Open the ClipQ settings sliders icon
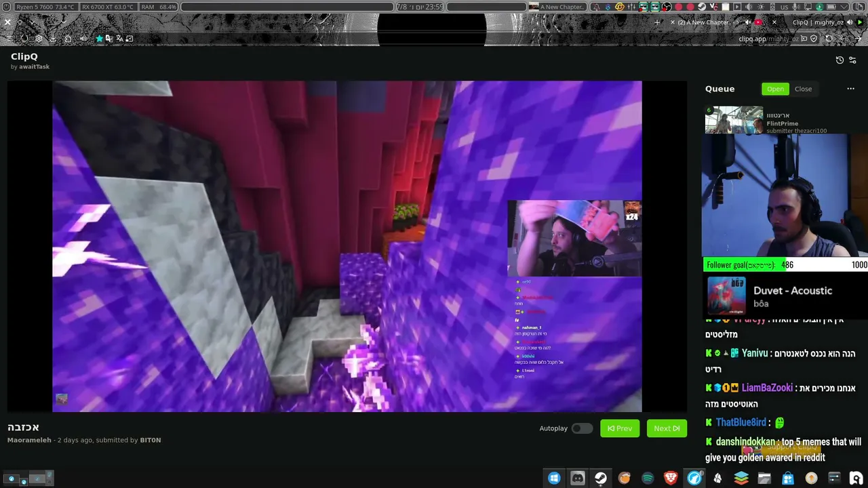The height and width of the screenshot is (488, 868). point(852,60)
